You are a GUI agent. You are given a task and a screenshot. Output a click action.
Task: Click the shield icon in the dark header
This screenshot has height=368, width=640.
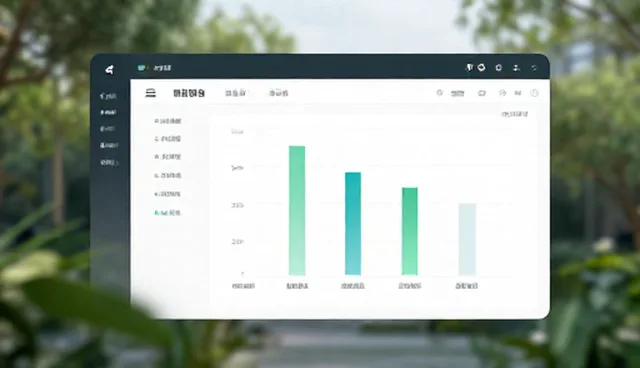pos(469,67)
